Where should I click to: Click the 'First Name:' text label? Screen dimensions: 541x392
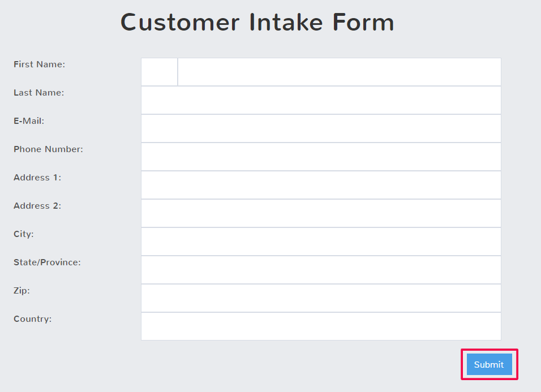click(x=39, y=64)
